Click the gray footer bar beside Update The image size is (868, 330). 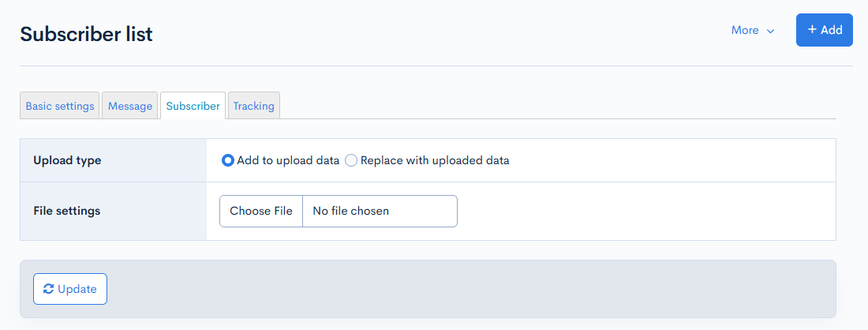click(473, 289)
